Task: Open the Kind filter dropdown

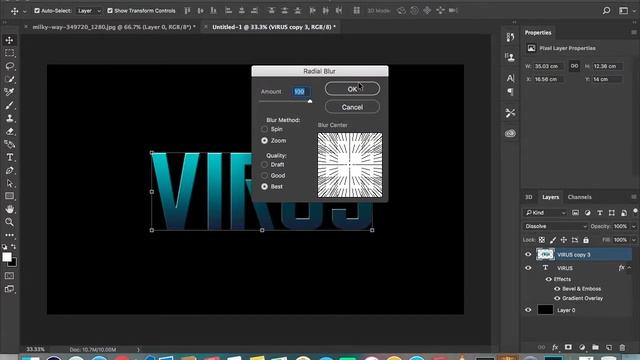Action: coord(545,213)
